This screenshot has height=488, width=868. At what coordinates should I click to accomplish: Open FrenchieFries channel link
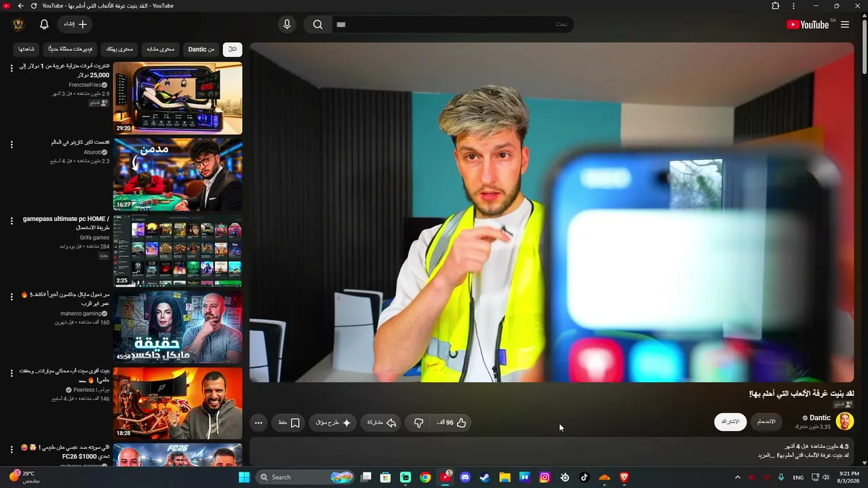[x=85, y=85]
